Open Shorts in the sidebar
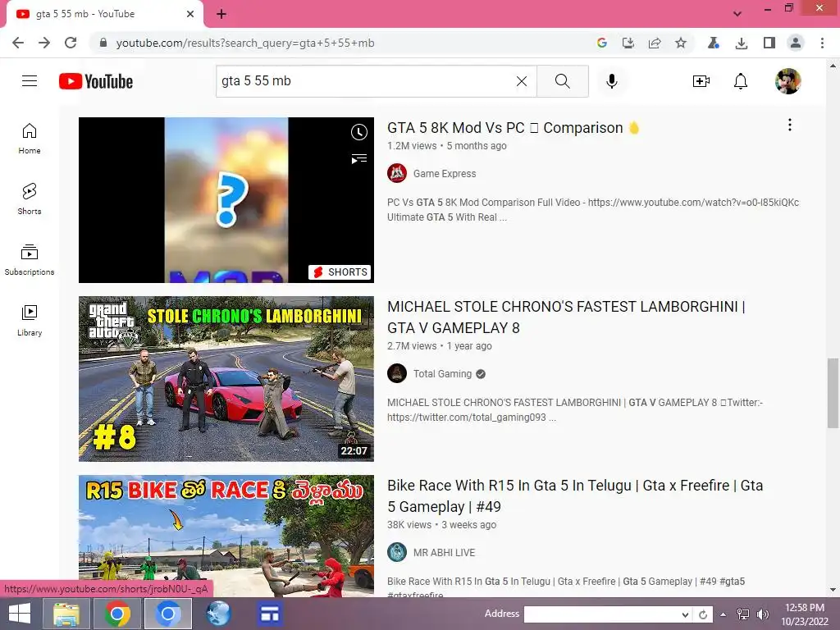Image resolution: width=840 pixels, height=630 pixels. (30, 199)
